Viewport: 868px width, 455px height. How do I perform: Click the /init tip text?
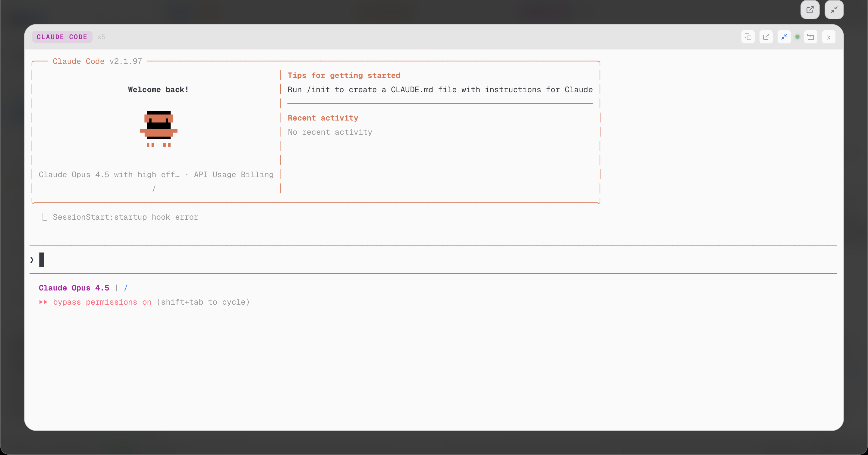pyautogui.click(x=440, y=89)
